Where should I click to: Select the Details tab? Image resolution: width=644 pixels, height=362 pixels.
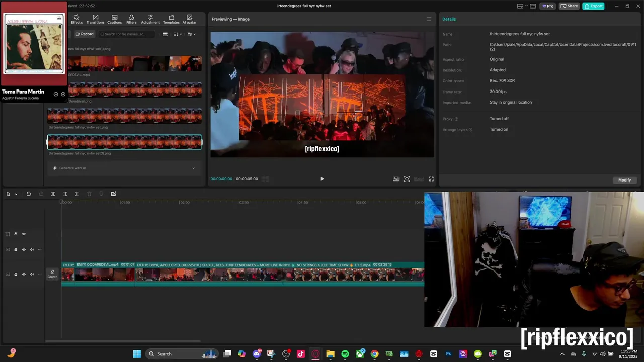pyautogui.click(x=449, y=19)
